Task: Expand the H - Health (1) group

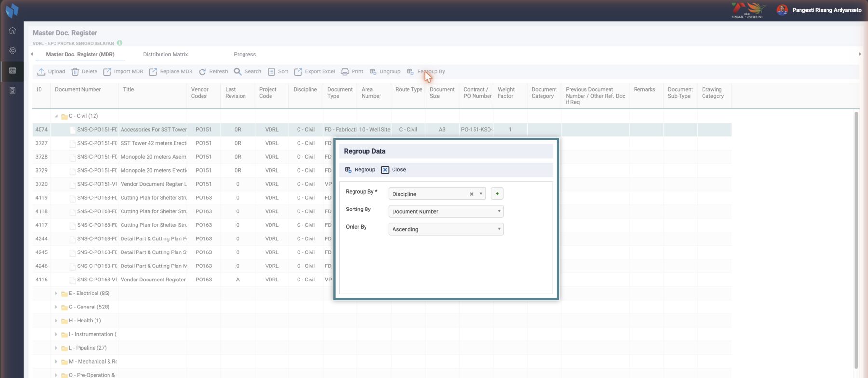Action: click(x=56, y=321)
